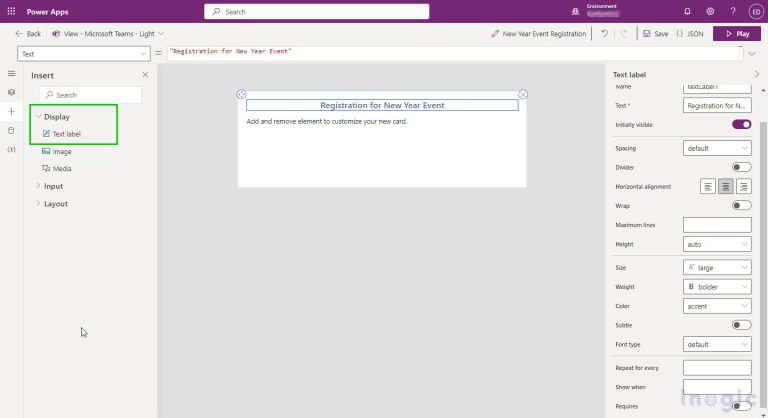Select center horizontal alignment
The height and width of the screenshot is (418, 768).
726,186
